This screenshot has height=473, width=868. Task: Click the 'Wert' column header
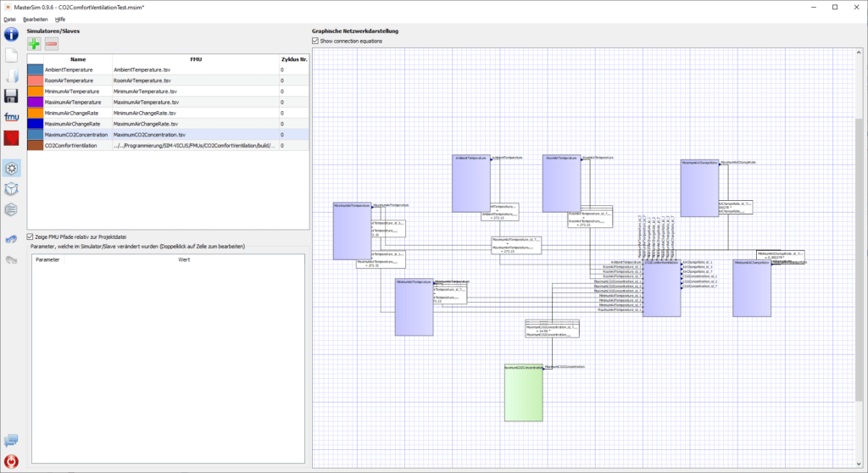point(184,259)
